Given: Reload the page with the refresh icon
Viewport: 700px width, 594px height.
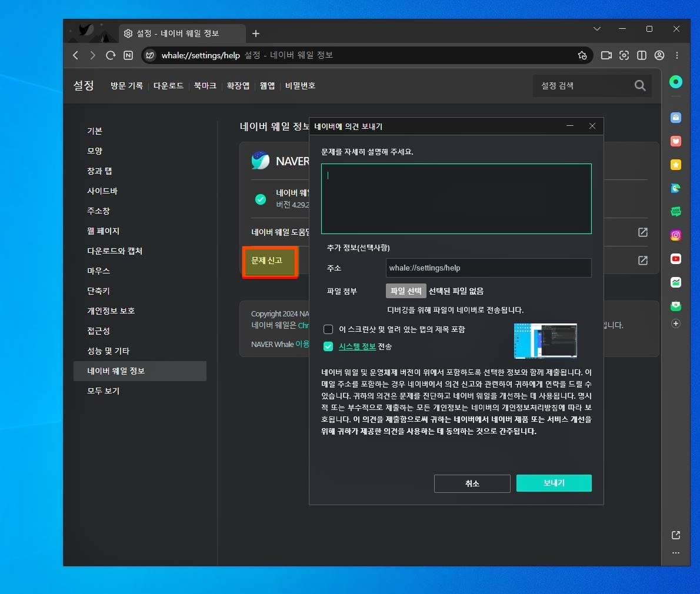Looking at the screenshot, I should click(110, 55).
